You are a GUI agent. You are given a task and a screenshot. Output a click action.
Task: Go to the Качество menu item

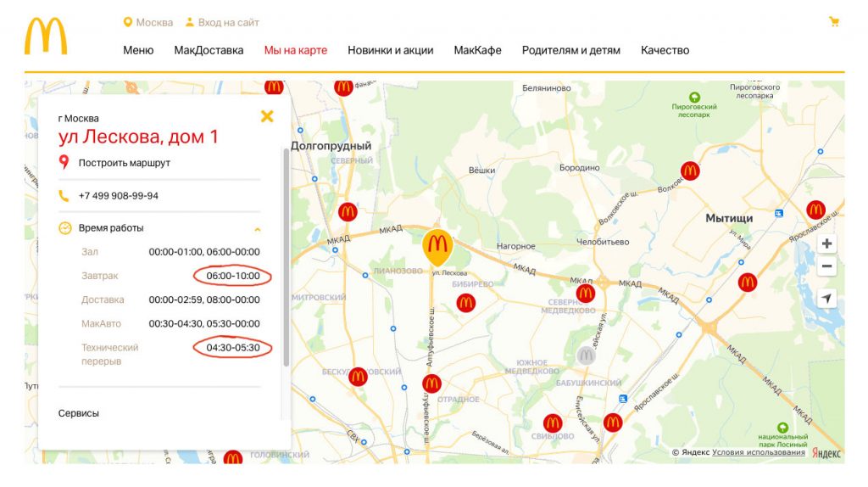click(x=665, y=50)
